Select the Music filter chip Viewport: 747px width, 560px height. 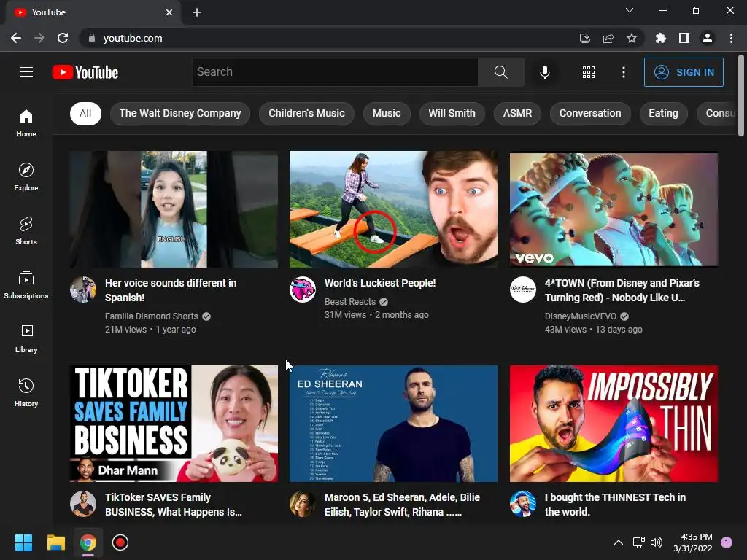pyautogui.click(x=387, y=113)
